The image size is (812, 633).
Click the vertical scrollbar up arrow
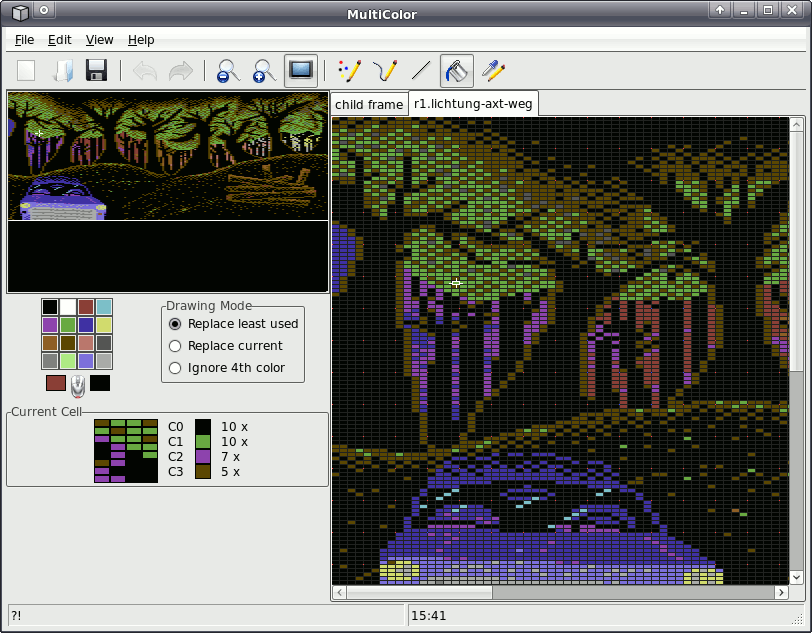tap(796, 124)
